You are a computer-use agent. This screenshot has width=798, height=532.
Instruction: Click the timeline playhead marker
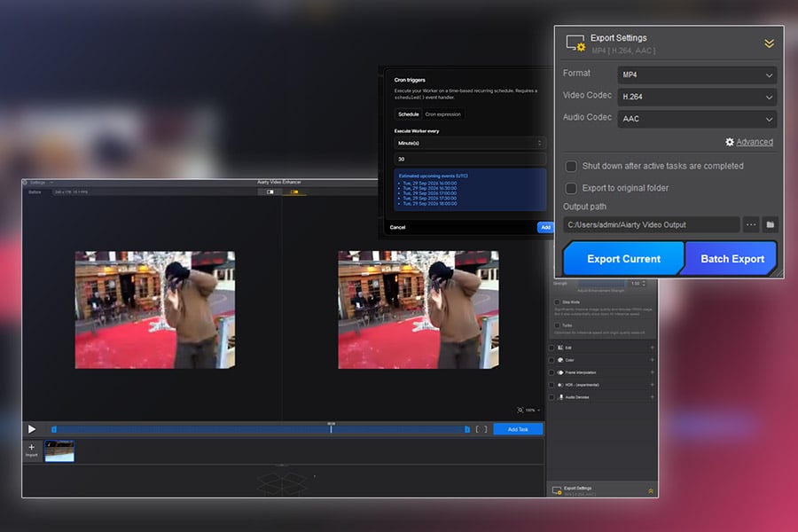click(331, 427)
